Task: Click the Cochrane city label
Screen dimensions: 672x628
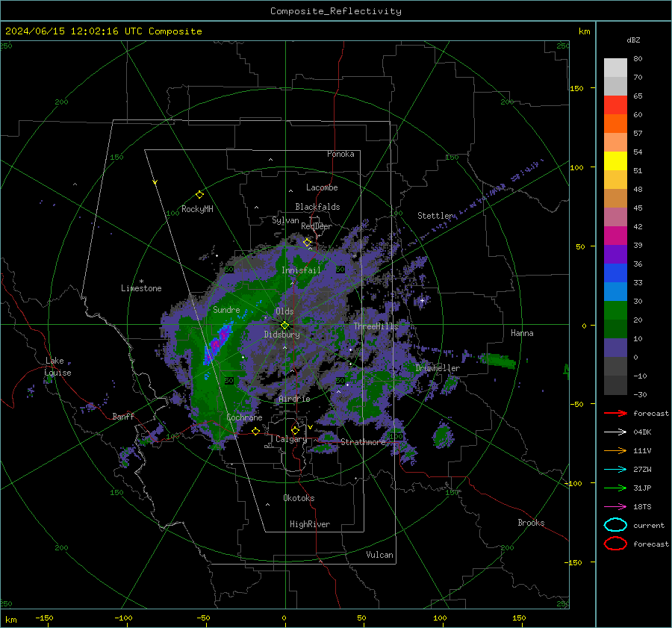Action: point(244,417)
